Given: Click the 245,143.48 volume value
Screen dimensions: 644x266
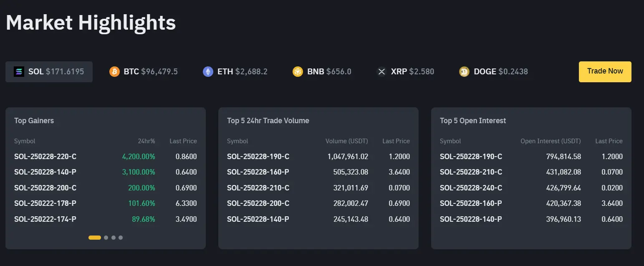Looking at the screenshot, I should [351, 219].
